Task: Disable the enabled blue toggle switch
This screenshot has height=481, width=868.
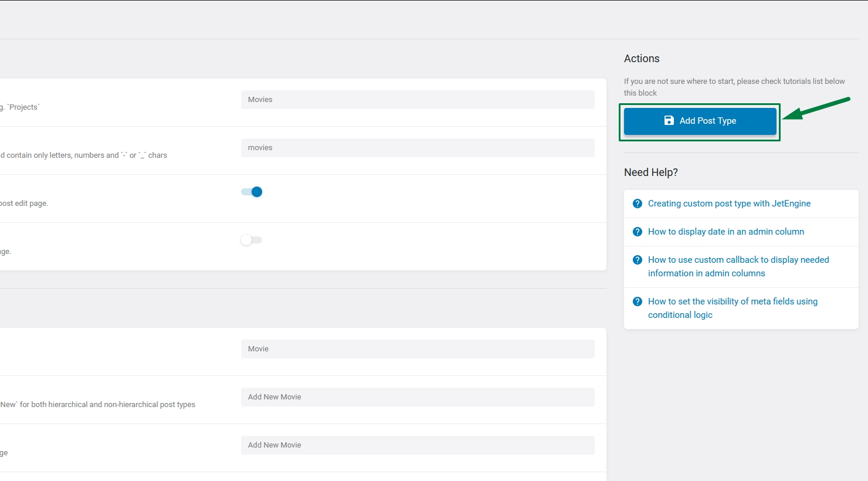Action: tap(252, 192)
